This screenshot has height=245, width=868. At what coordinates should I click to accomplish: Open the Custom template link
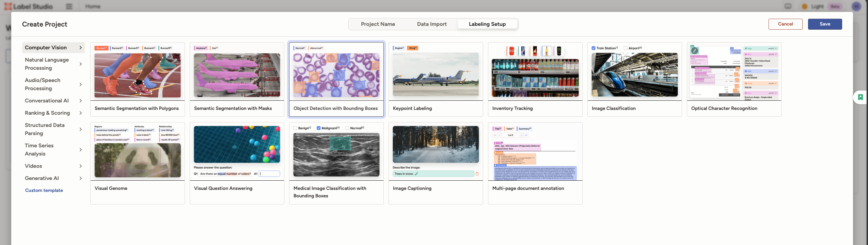pyautogui.click(x=44, y=191)
